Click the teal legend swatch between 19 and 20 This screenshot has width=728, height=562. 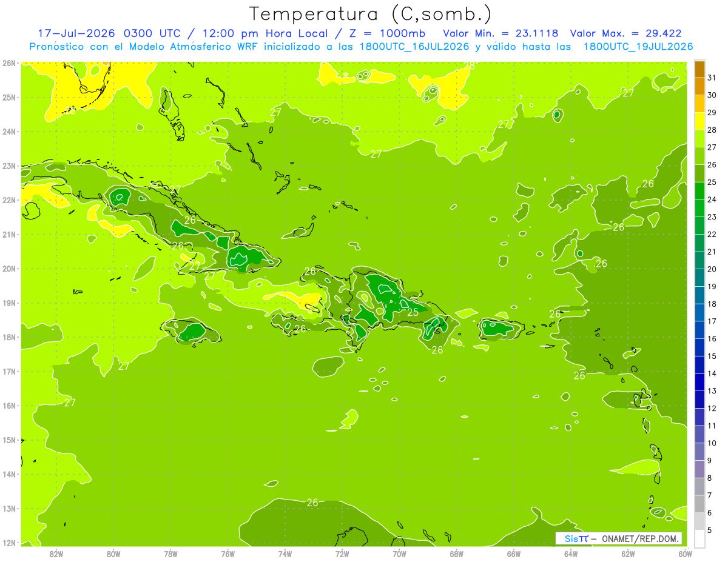[x=699, y=278]
